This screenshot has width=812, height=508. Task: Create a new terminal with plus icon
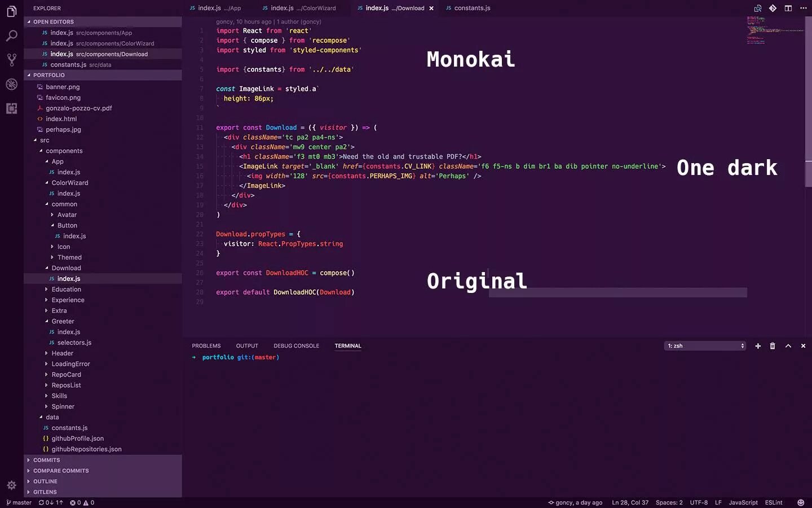pyautogui.click(x=758, y=346)
